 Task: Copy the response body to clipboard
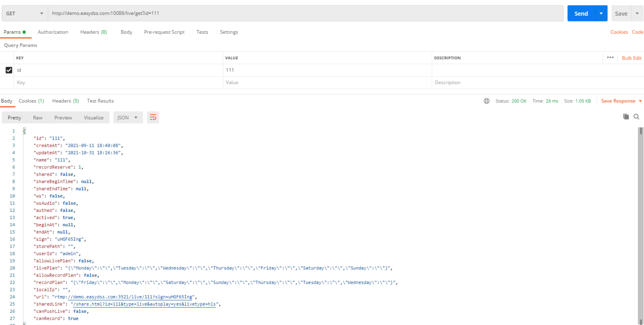click(x=626, y=117)
